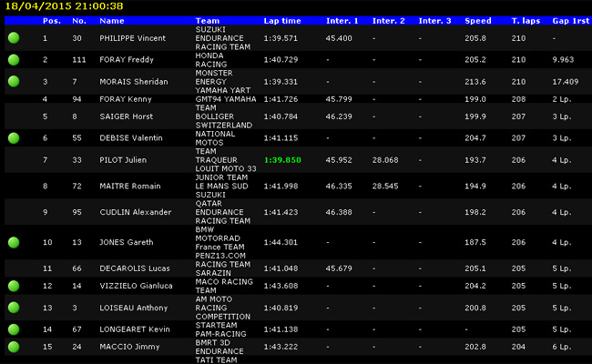Click the green status dot for MACCIO Jimmy
The image size is (592, 364).
tap(14, 347)
